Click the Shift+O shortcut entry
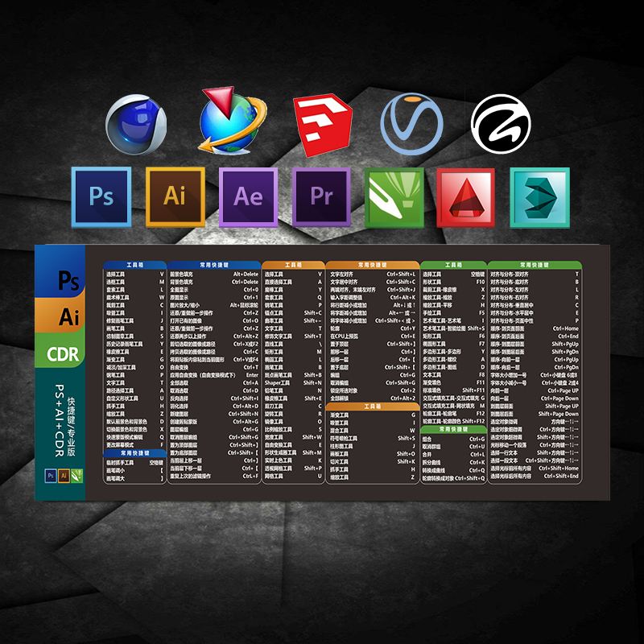 click(x=406, y=454)
